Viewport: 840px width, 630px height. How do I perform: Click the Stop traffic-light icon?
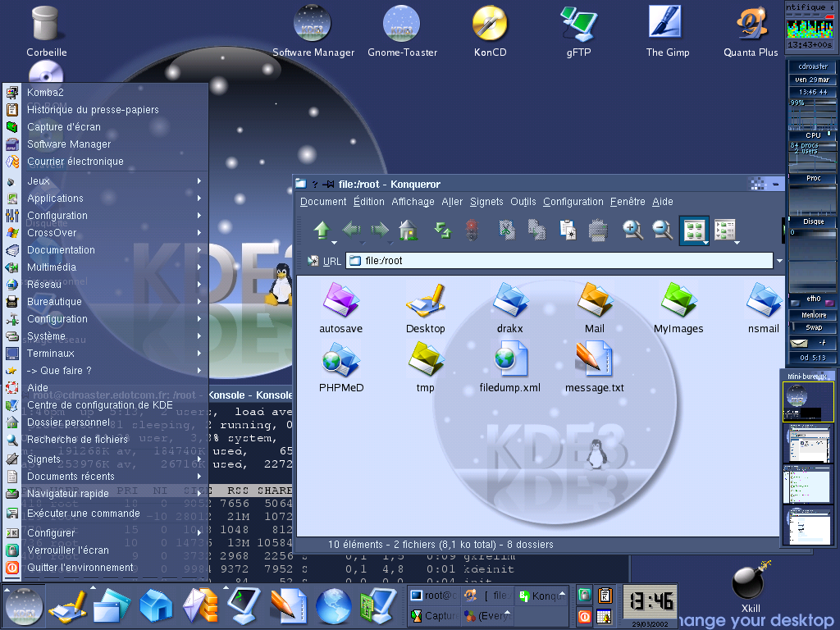pos(472,230)
